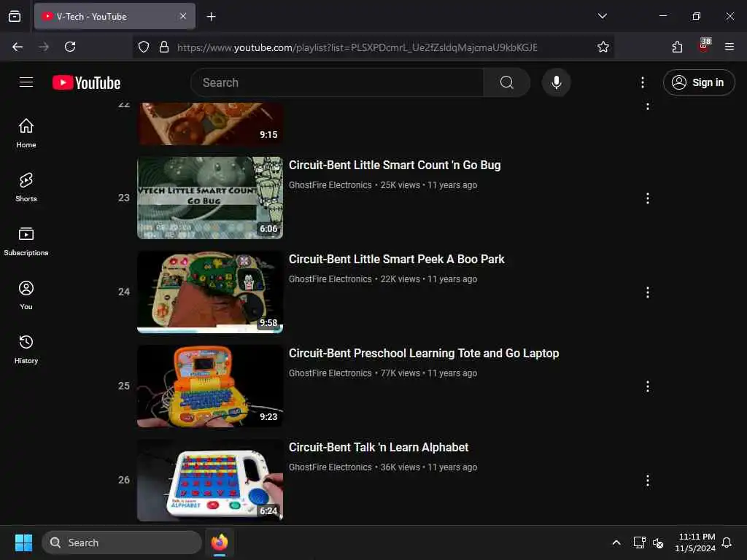Click the Peek A Boo Park thumbnail

[x=210, y=292]
